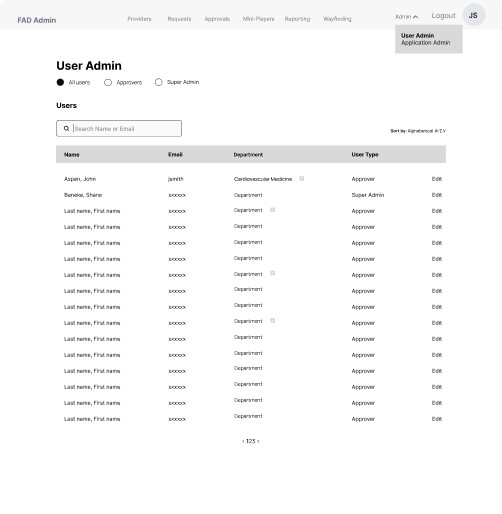Select the All users radio button
The height and width of the screenshot is (514, 502).
[x=60, y=82]
